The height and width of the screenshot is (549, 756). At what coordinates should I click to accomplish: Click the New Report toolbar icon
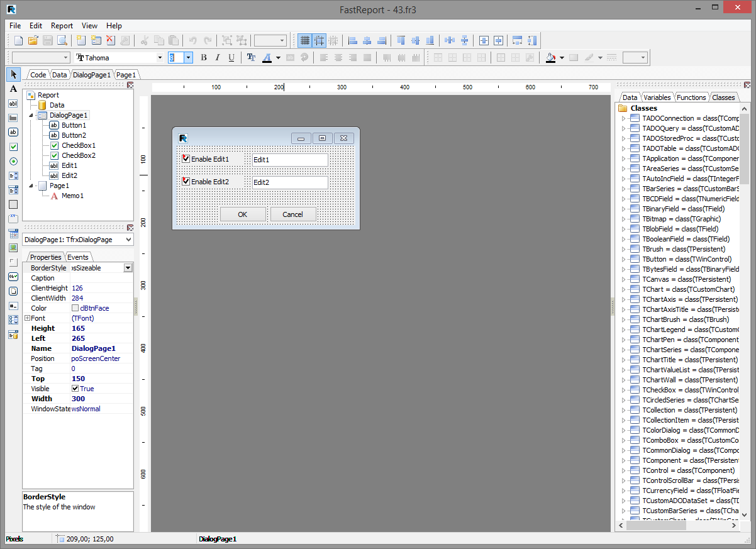(x=18, y=41)
